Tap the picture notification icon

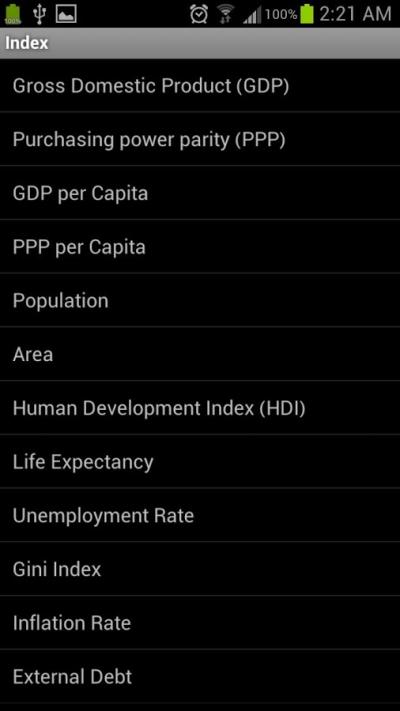click(66, 14)
